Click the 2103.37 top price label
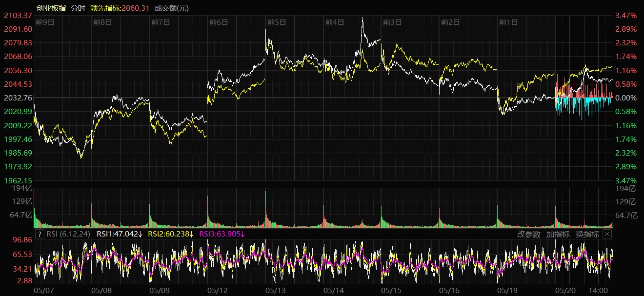This screenshot has width=644, height=296. click(18, 16)
